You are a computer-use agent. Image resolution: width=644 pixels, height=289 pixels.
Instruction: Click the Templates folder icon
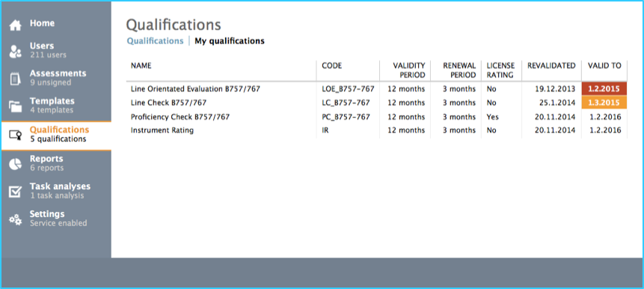point(15,106)
